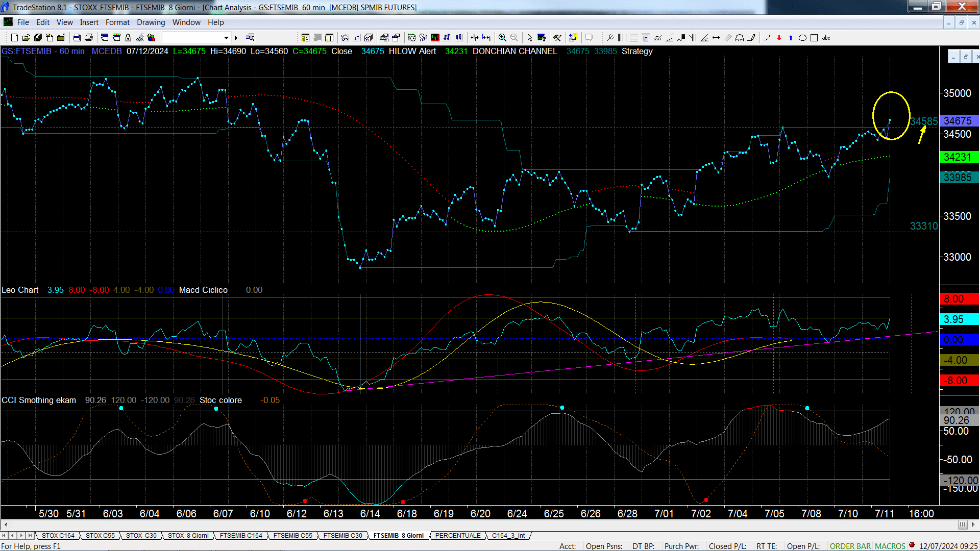Switch to the FTSEMIB C55 tab

pyautogui.click(x=292, y=535)
